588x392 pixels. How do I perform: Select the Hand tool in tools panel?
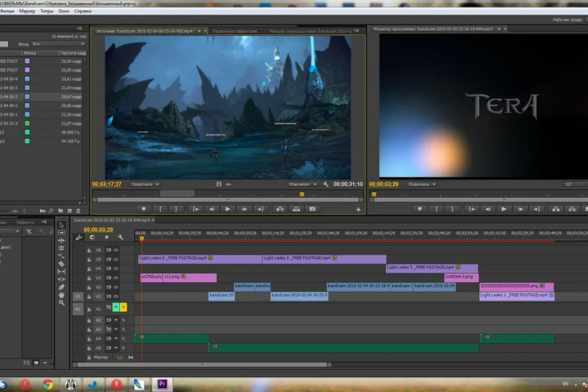pyautogui.click(x=61, y=295)
